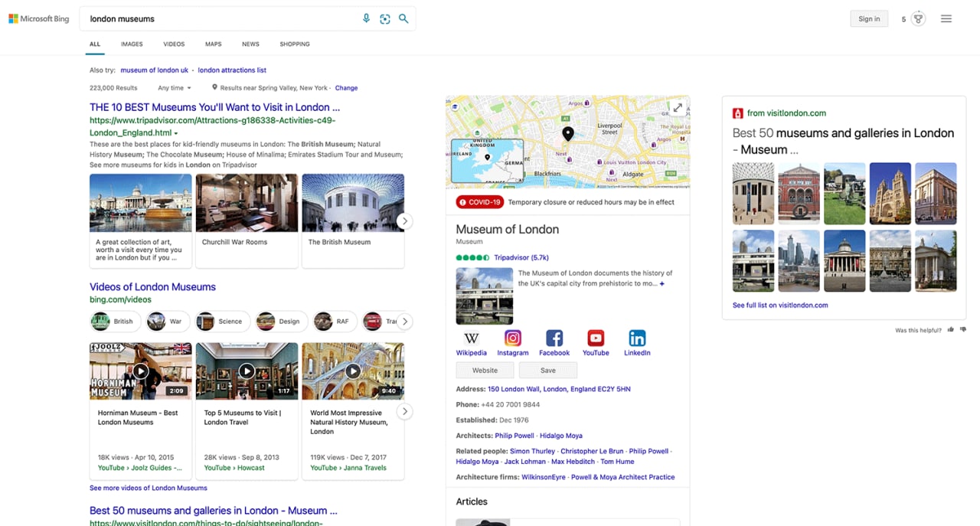Switch to the VIDEOS tab
This screenshot has height=526, width=980.
(x=174, y=44)
